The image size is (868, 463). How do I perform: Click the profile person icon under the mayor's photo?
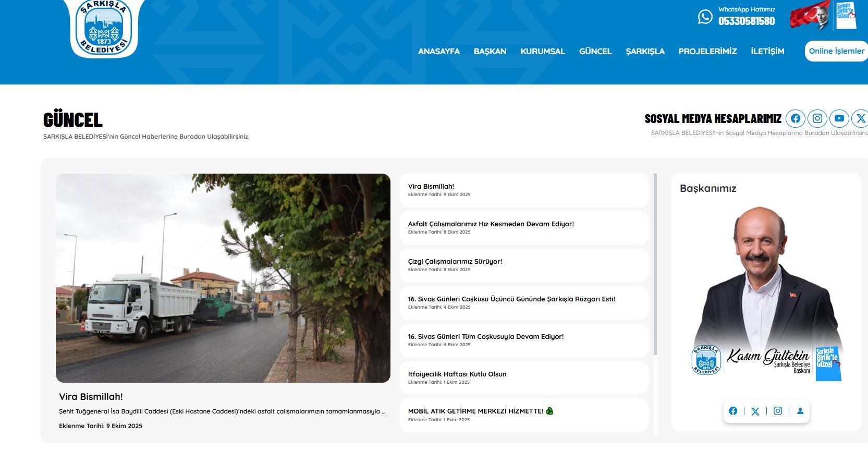pos(800,411)
